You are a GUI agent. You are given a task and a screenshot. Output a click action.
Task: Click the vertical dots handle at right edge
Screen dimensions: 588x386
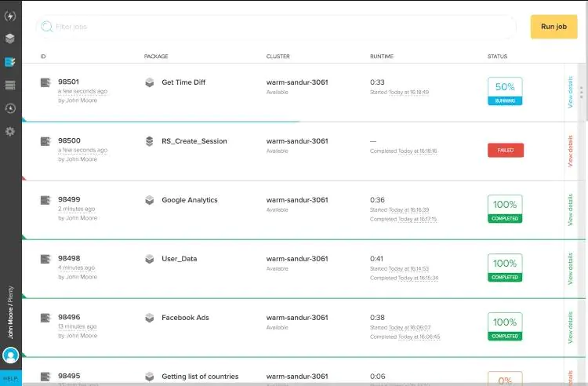[x=581, y=93]
